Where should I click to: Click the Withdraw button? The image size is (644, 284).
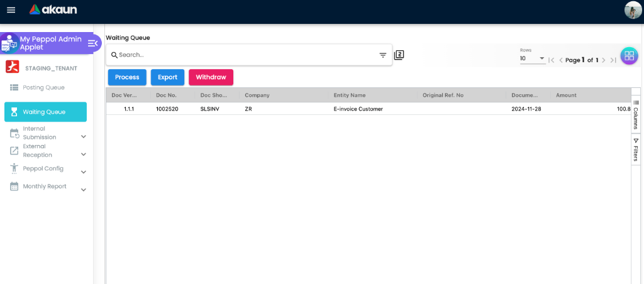click(211, 77)
